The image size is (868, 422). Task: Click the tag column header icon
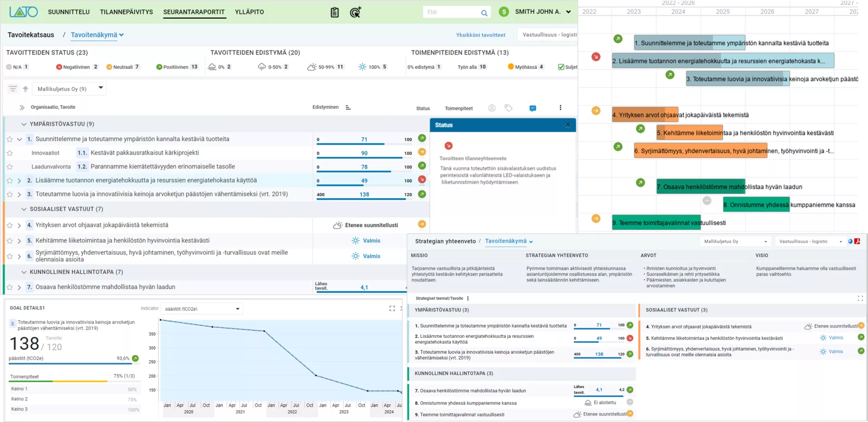[509, 108]
